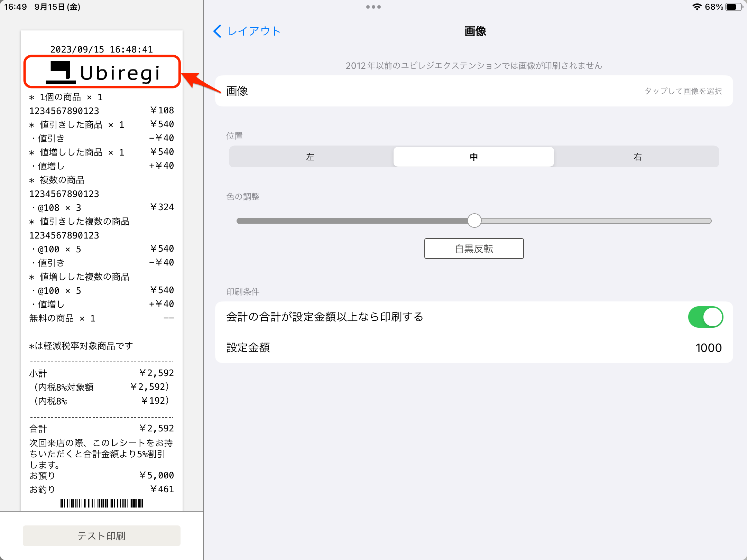Tap the 16:49 clock in status bar
The height and width of the screenshot is (560, 747).
click(x=16, y=7)
